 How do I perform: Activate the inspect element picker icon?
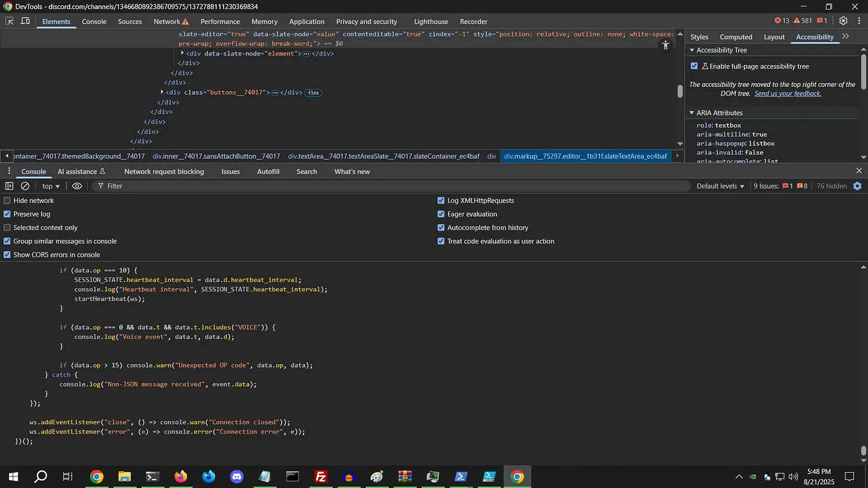10,21
